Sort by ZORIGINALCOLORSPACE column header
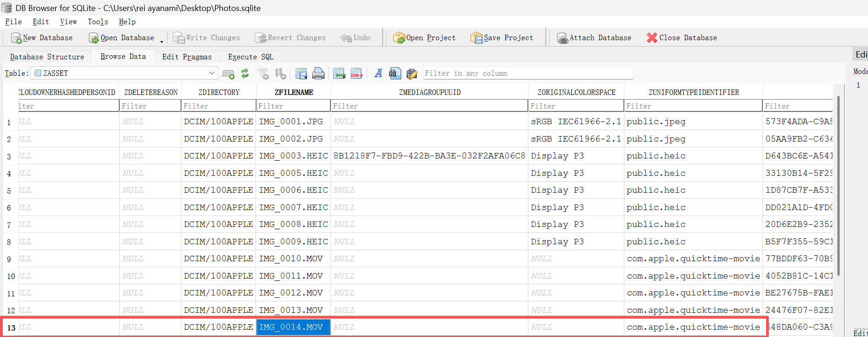 pyautogui.click(x=576, y=92)
